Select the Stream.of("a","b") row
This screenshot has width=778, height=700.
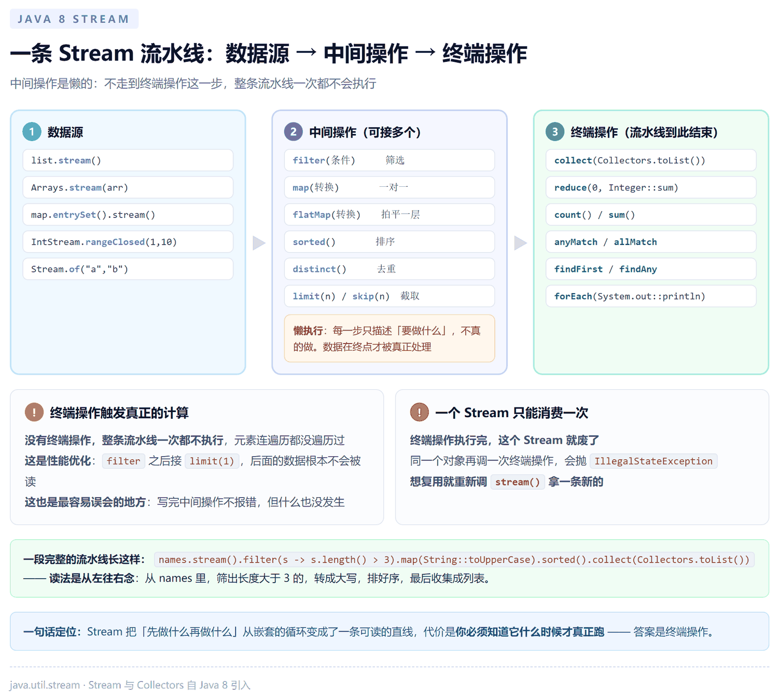coord(128,269)
